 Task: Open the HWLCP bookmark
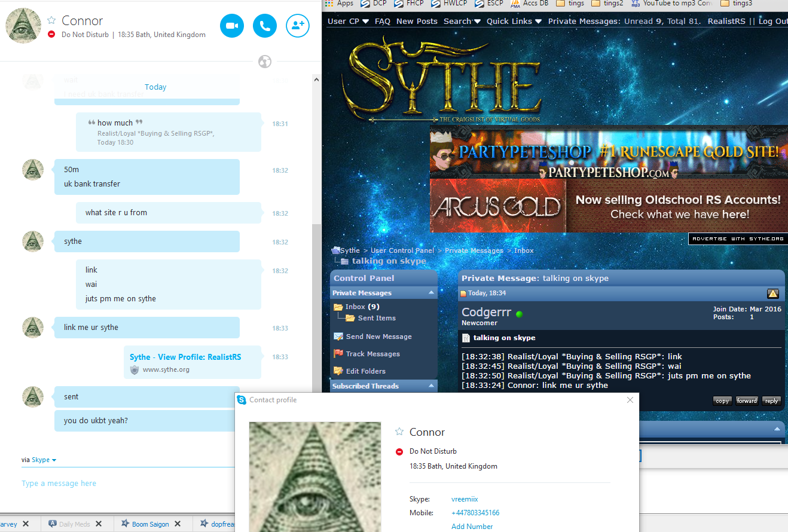coord(449,3)
